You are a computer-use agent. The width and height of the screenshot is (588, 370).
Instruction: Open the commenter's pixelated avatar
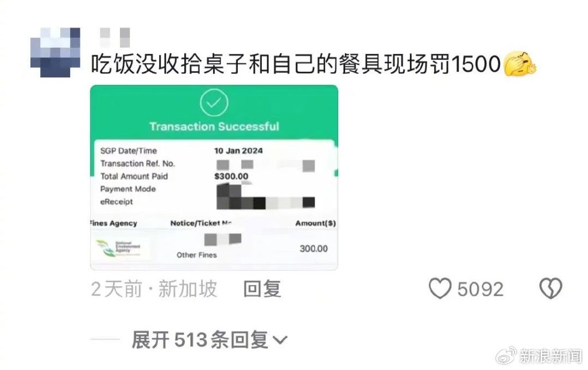(55, 52)
